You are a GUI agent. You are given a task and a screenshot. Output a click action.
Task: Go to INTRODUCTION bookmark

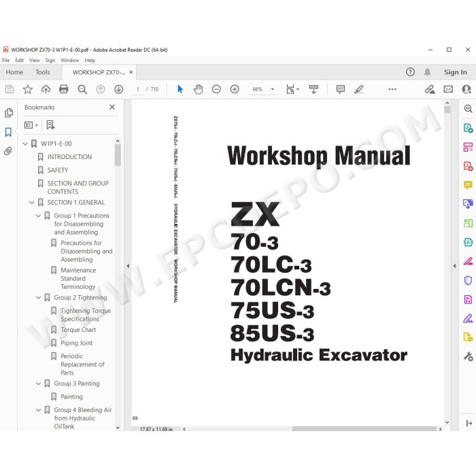click(x=69, y=157)
